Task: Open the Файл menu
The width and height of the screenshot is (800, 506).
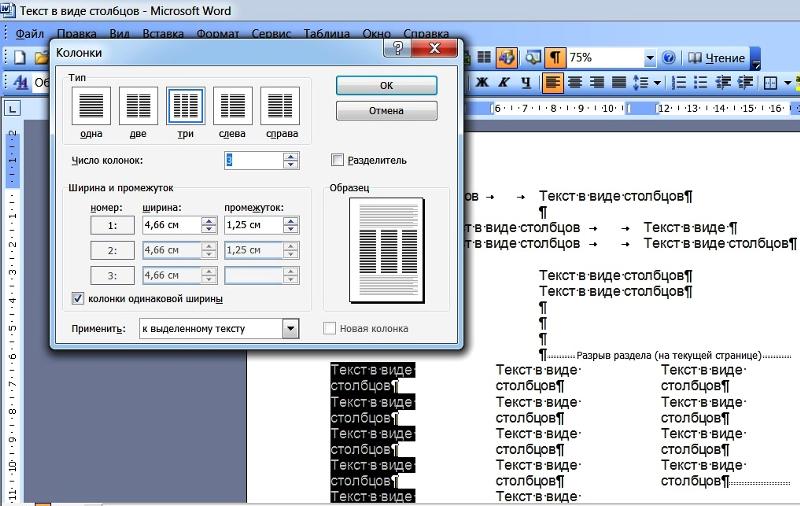Action: tap(30, 34)
